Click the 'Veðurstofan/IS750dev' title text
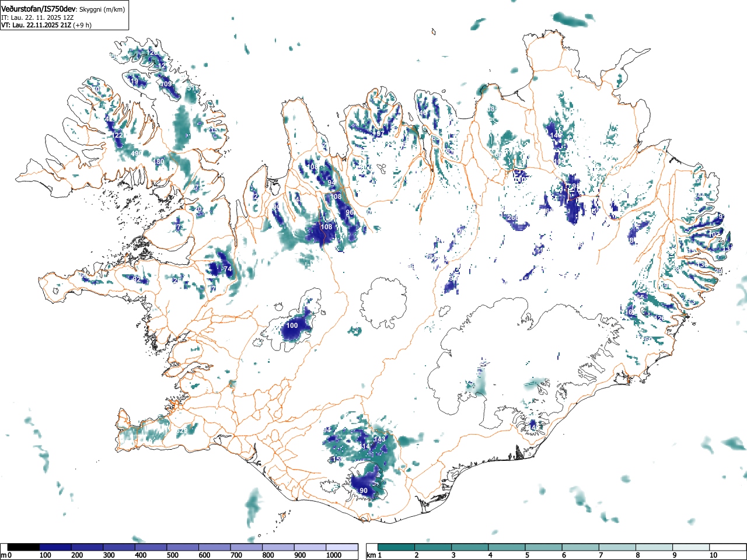Viewport: 747px width, 560px height. click(x=39, y=9)
